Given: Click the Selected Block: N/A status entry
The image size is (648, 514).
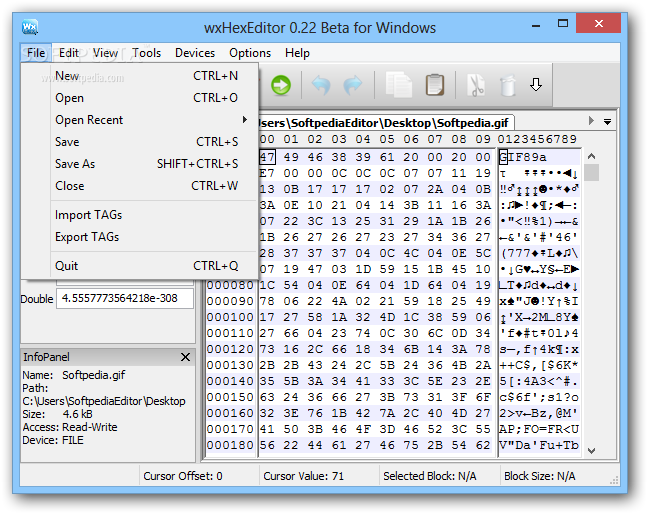Looking at the screenshot, I should click(x=430, y=476).
